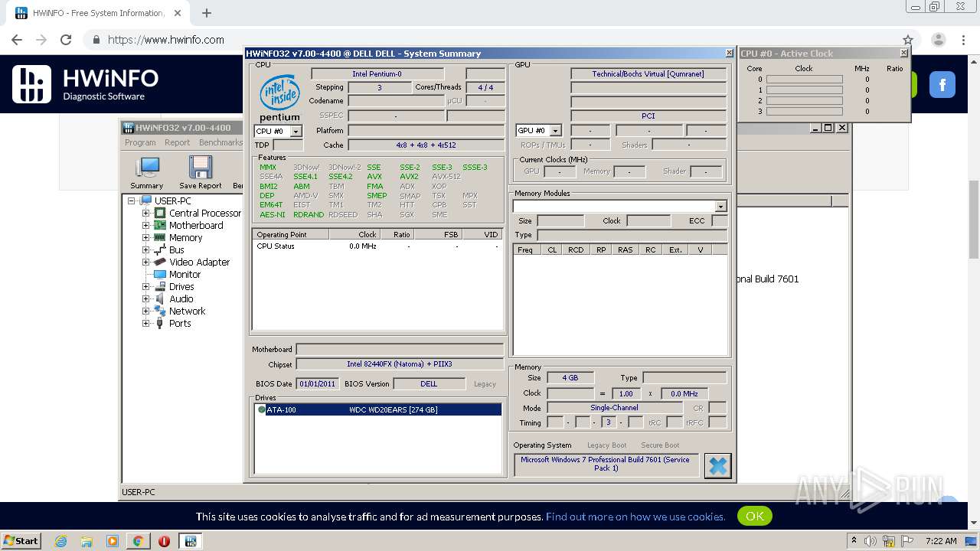980x551 pixels.
Task: Click the HWiNFO website logo
Action: point(85,83)
